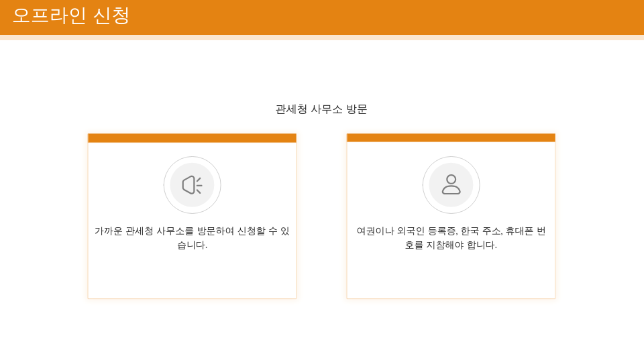This screenshot has width=644, height=362.
Task: Select text '가까운 관세청 사무소를 방문하여 신청할 수 있습니다.'
Action: [x=193, y=238]
